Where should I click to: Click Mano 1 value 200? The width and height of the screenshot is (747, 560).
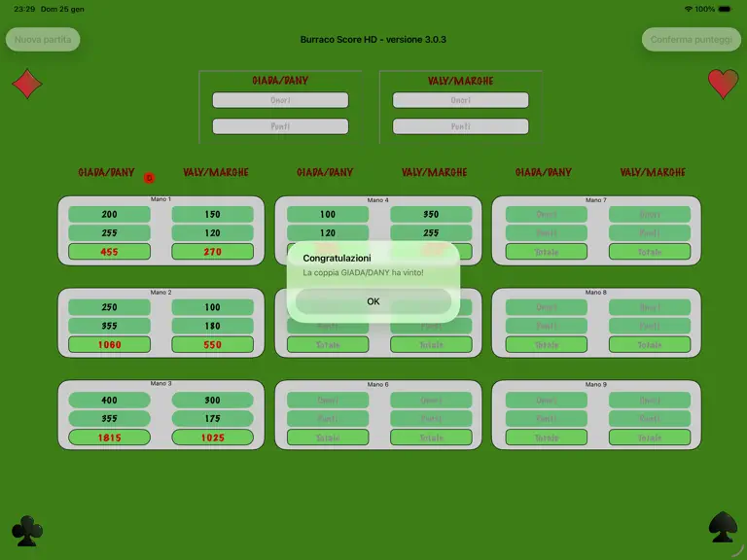point(109,214)
